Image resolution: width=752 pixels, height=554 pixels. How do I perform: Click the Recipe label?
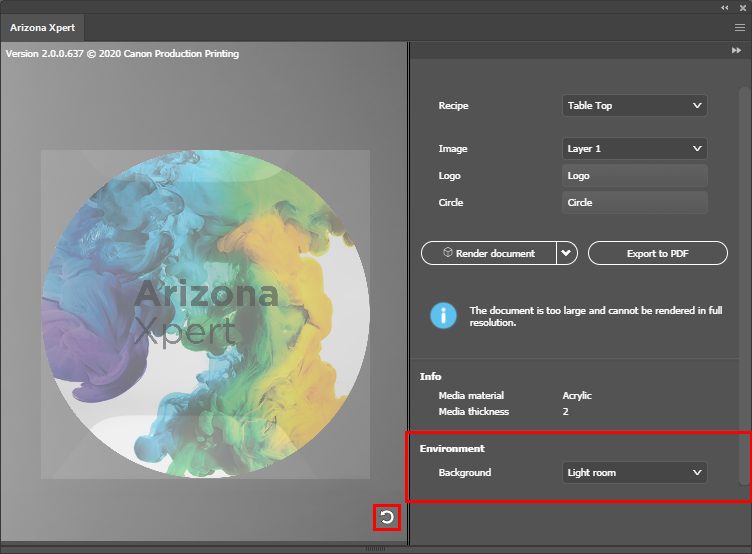453,106
